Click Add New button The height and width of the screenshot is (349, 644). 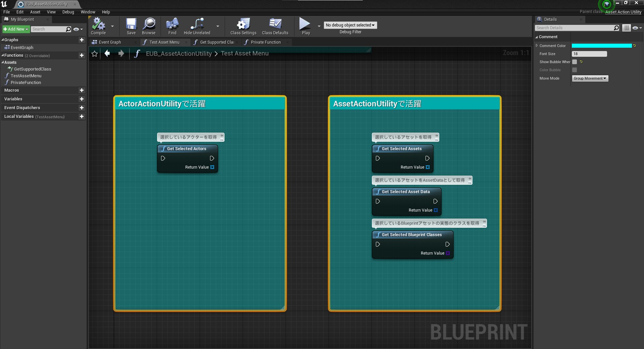pyautogui.click(x=16, y=29)
